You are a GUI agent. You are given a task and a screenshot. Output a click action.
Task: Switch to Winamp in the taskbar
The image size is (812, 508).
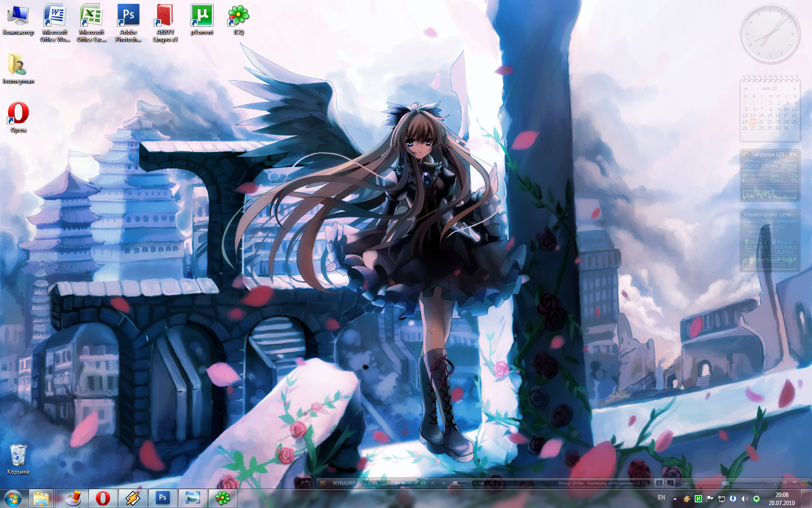point(133,498)
